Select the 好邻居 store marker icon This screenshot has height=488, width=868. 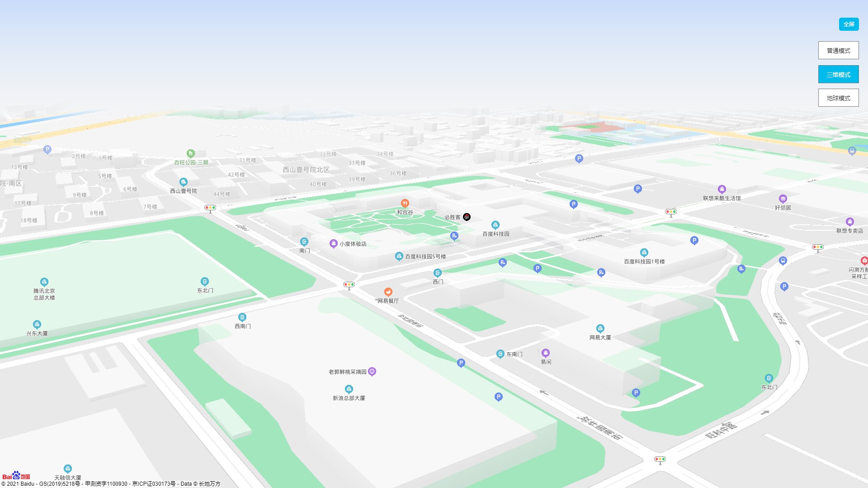783,199
